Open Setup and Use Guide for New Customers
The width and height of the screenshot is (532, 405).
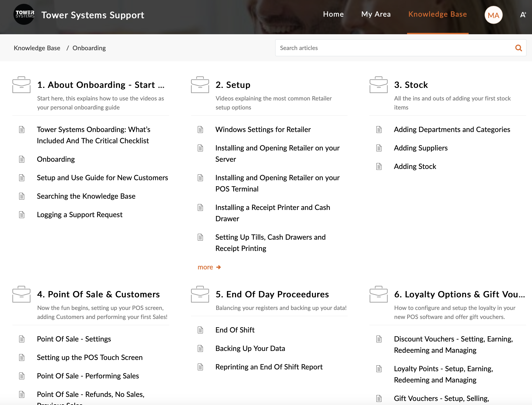coord(102,178)
